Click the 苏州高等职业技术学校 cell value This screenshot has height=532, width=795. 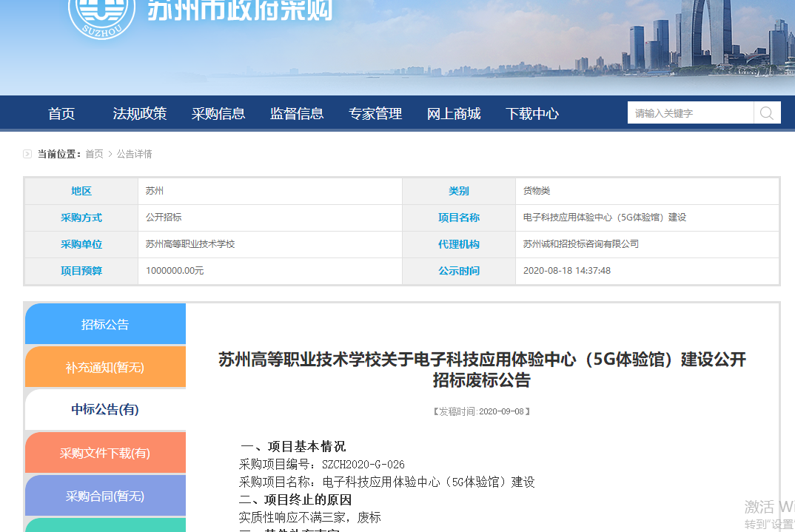click(190, 244)
